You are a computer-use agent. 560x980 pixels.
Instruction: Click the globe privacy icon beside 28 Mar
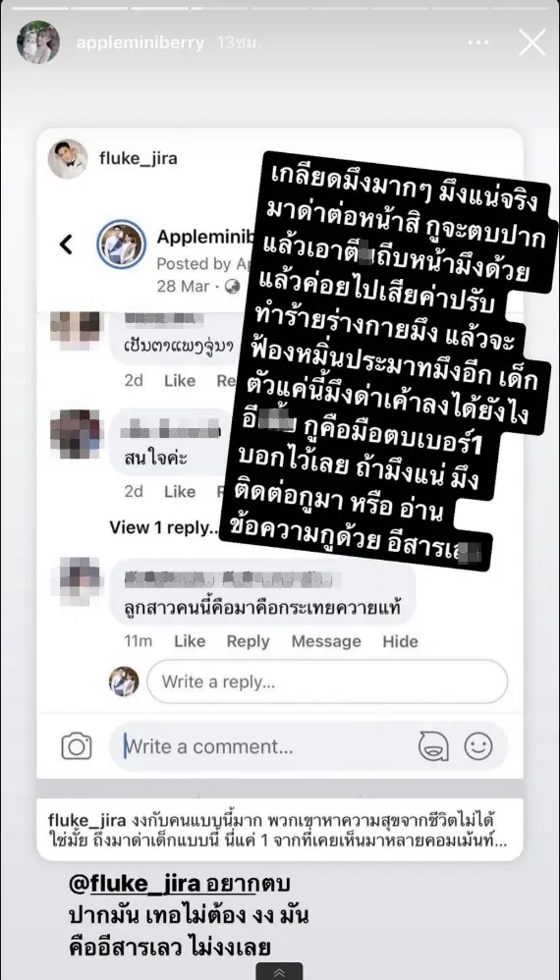(233, 287)
